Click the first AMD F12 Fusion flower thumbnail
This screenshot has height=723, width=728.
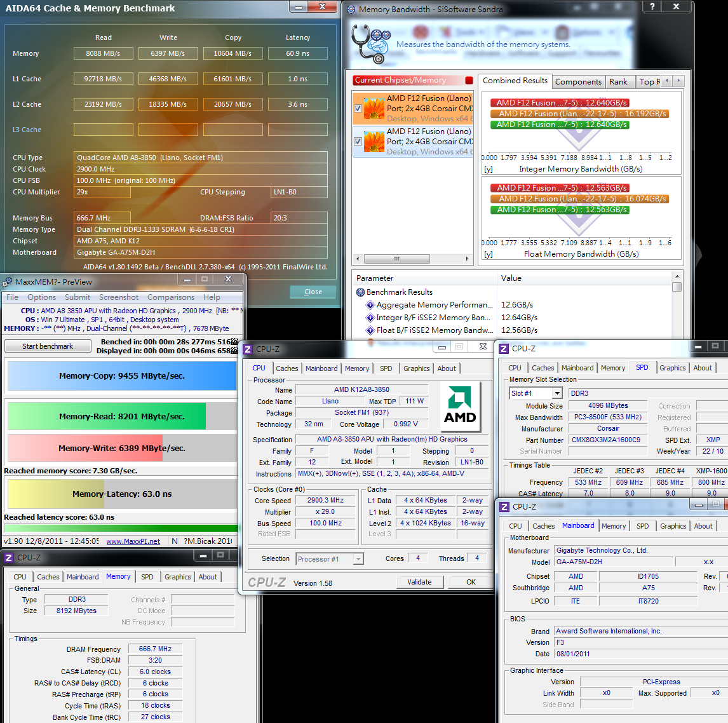click(x=374, y=108)
